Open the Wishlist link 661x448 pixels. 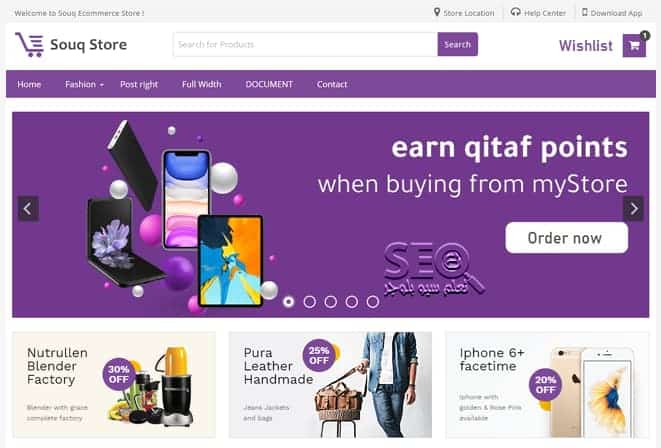point(586,46)
